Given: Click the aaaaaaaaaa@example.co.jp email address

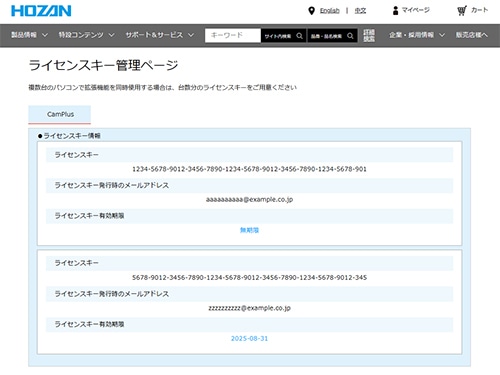Looking at the screenshot, I should click(249, 200).
